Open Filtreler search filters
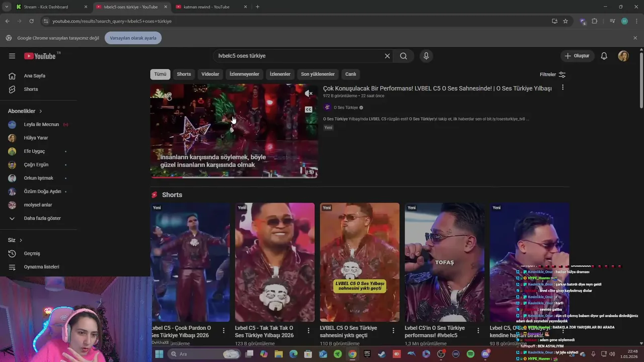Image resolution: width=644 pixels, height=362 pixels. pos(552,74)
